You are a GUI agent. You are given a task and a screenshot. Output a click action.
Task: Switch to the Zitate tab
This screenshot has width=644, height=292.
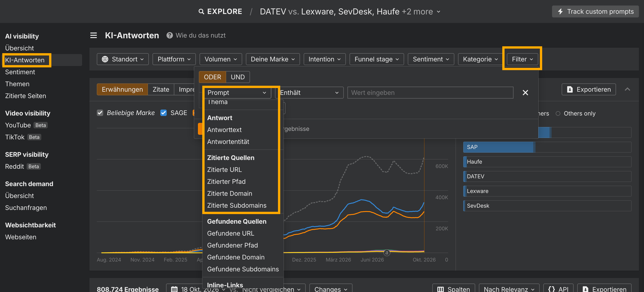pyautogui.click(x=161, y=89)
